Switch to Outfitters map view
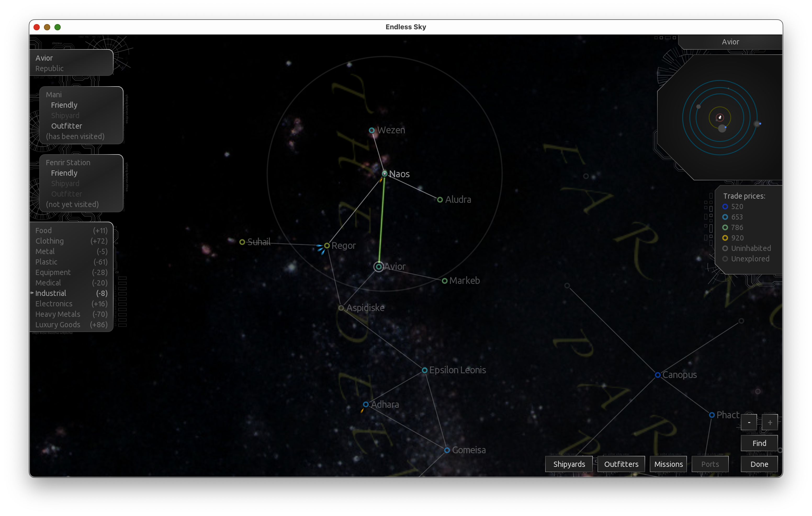Image resolution: width=812 pixels, height=516 pixels. coord(621,464)
